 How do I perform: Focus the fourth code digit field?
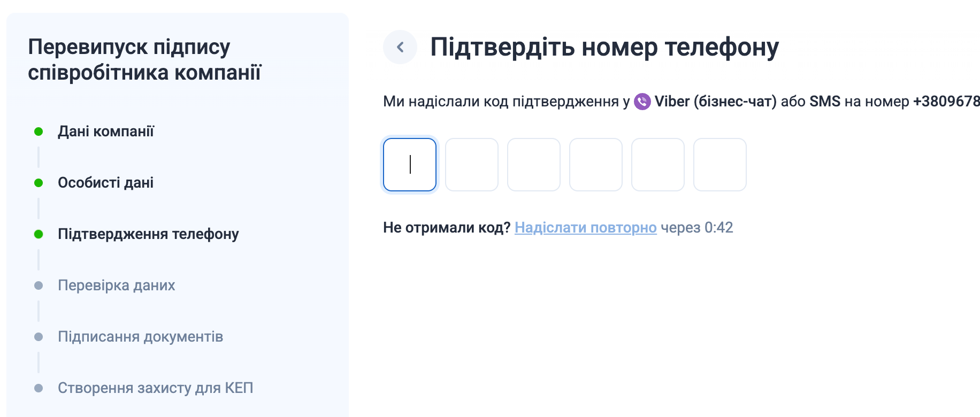(596, 165)
